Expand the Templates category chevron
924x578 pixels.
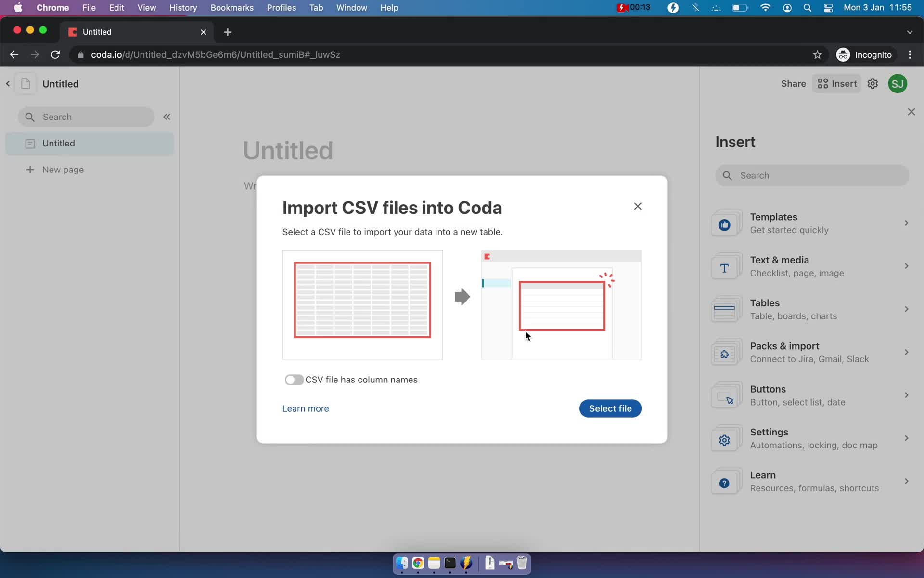point(906,223)
